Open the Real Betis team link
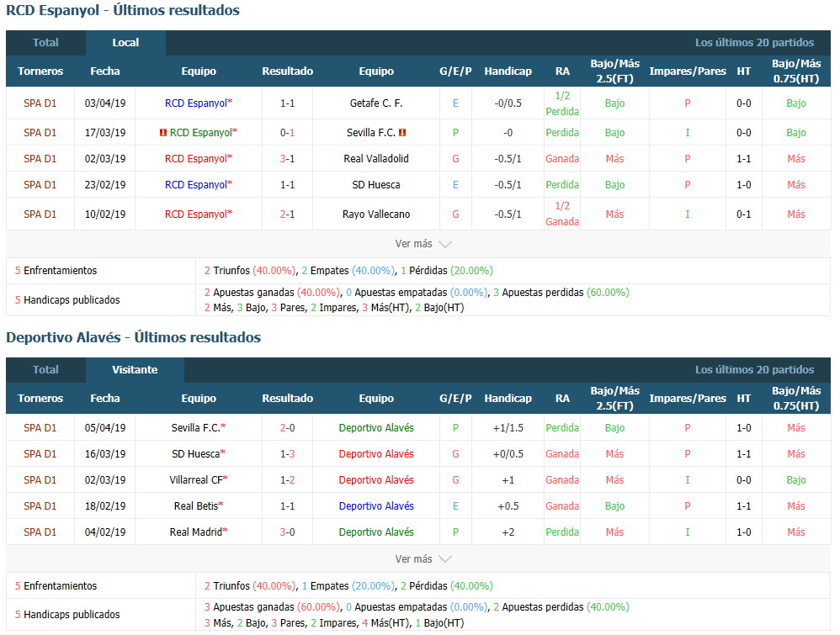This screenshot has width=840, height=635. pos(196,506)
